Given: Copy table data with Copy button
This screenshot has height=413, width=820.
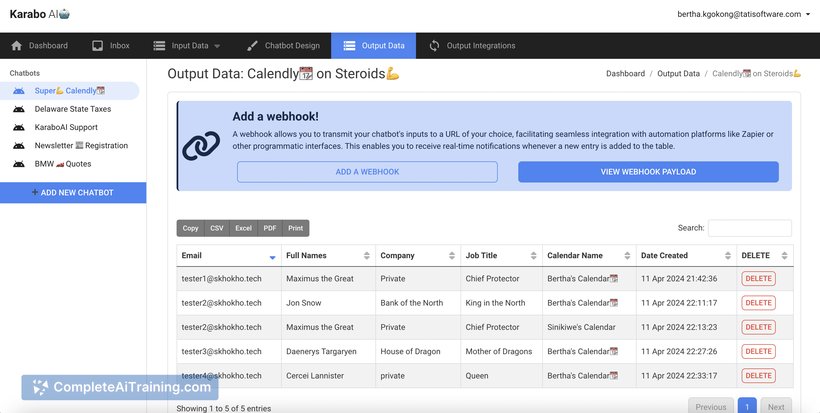Looking at the screenshot, I should point(190,228).
